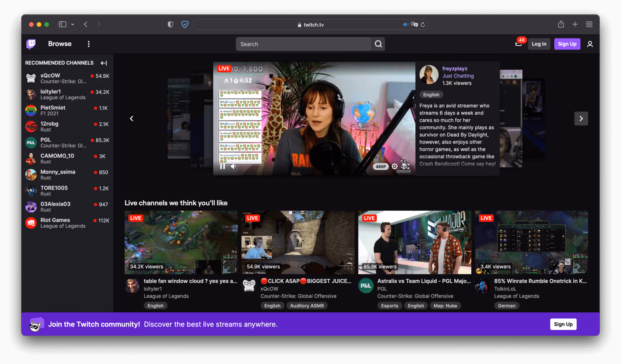Click the search magnifier button
Screen dimensions: 621x364
(378, 44)
